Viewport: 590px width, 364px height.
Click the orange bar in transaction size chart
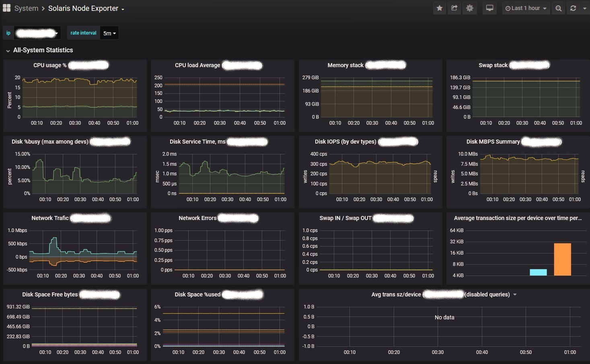click(562, 259)
